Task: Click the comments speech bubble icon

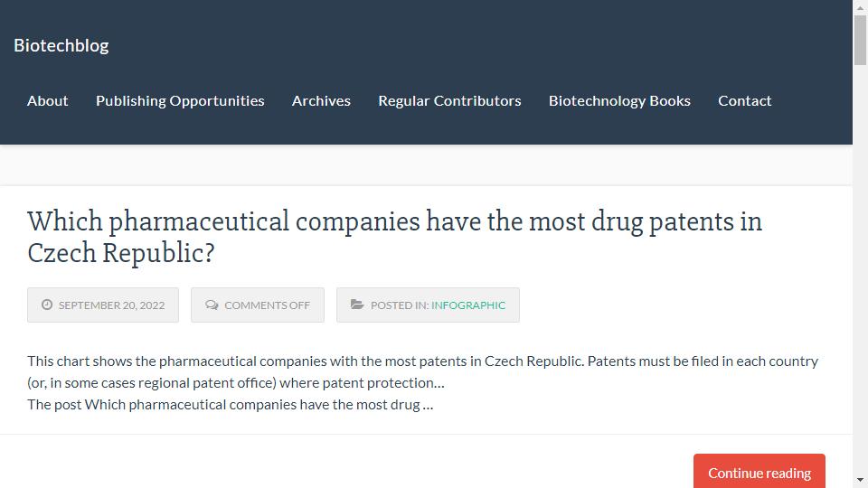Action: (x=212, y=305)
